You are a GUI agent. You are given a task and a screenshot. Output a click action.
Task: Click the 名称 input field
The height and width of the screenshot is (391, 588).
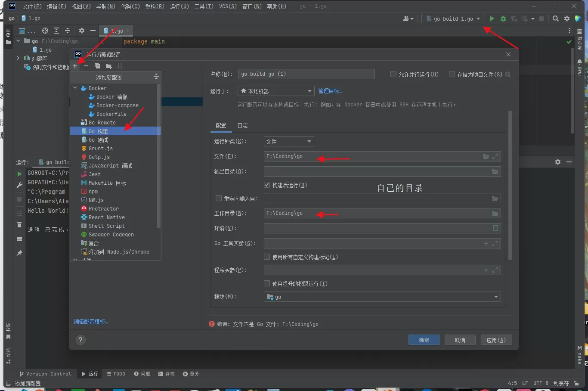click(x=306, y=74)
